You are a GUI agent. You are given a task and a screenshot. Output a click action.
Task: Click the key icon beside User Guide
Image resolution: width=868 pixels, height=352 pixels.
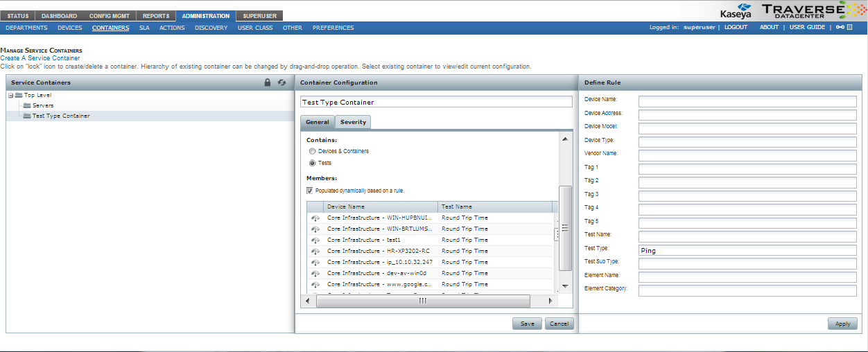tap(840, 28)
